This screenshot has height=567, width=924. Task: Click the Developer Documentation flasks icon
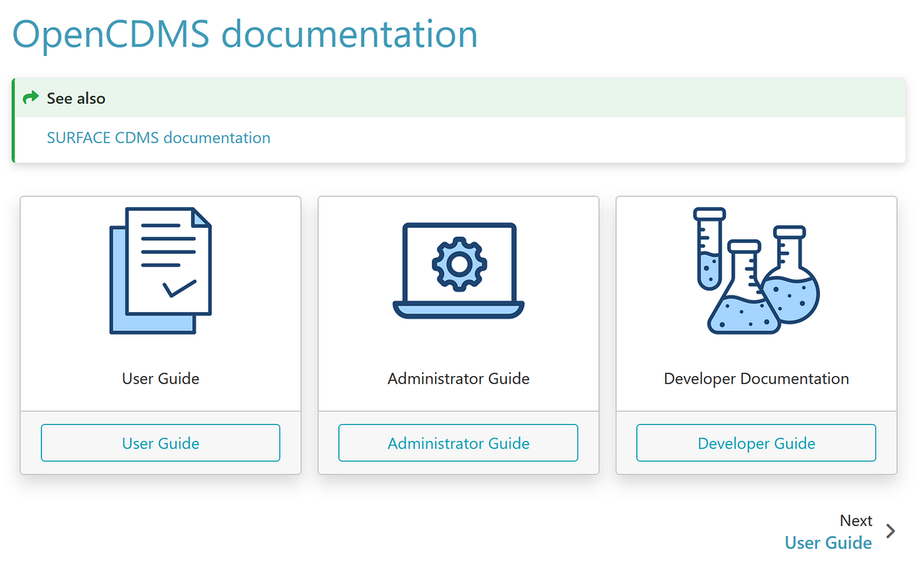755,269
